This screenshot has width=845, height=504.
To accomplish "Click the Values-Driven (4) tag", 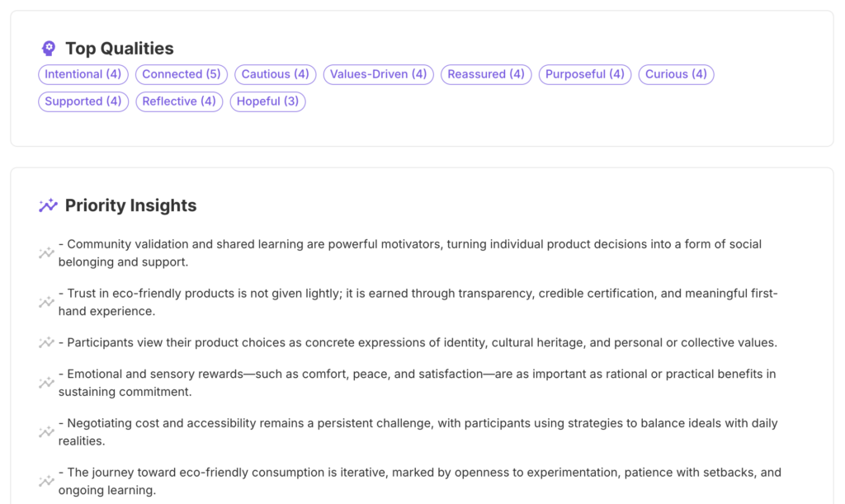I will point(379,74).
